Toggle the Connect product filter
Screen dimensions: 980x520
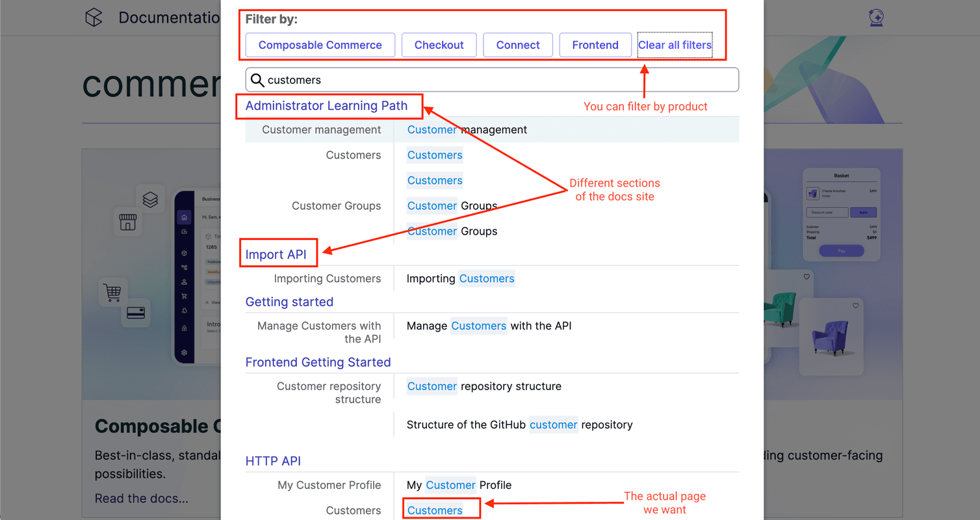tap(518, 45)
